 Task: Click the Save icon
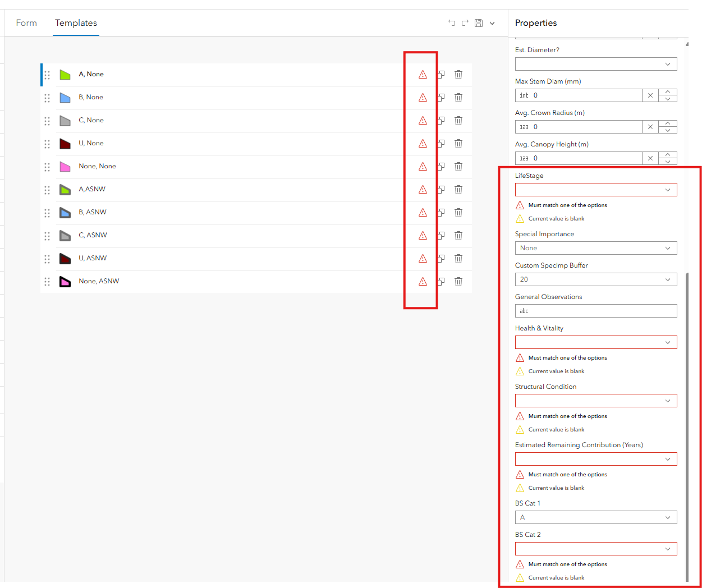coord(479,23)
